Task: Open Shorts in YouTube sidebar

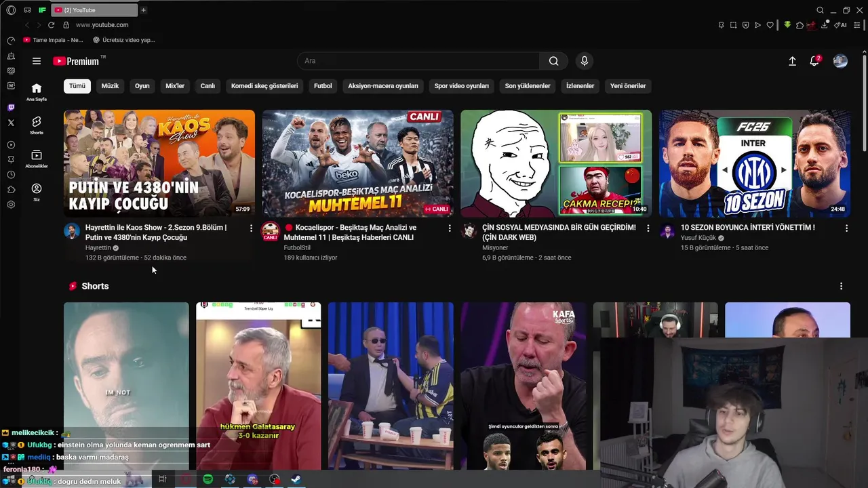Action: [x=37, y=125]
